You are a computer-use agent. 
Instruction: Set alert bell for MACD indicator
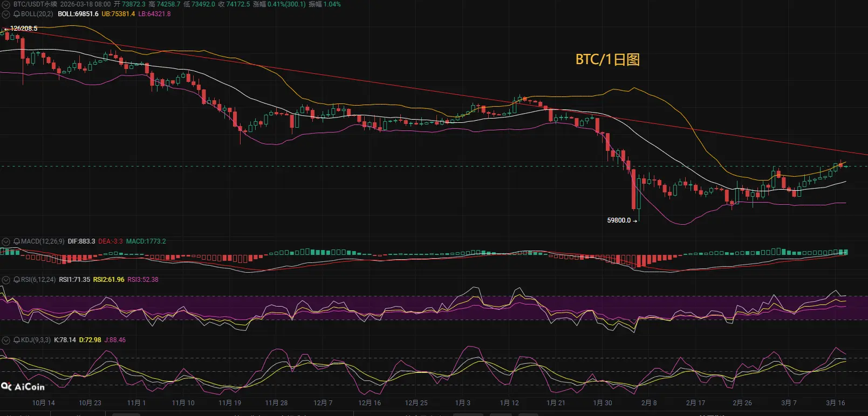tap(17, 241)
